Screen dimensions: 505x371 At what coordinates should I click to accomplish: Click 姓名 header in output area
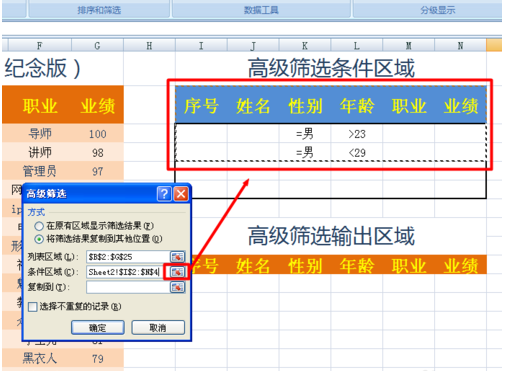click(x=253, y=266)
